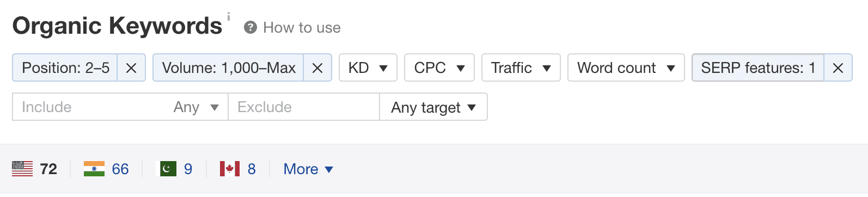Image resolution: width=868 pixels, height=197 pixels.
Task: Open the CPC filter dropdown
Action: (439, 67)
